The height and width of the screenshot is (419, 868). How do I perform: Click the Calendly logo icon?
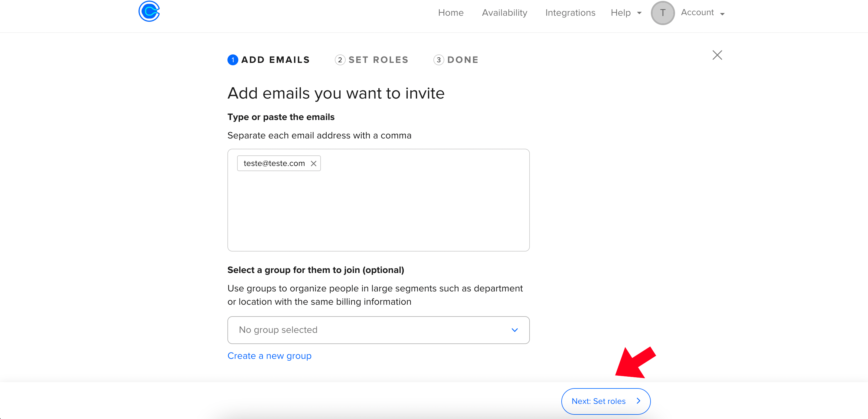149,11
